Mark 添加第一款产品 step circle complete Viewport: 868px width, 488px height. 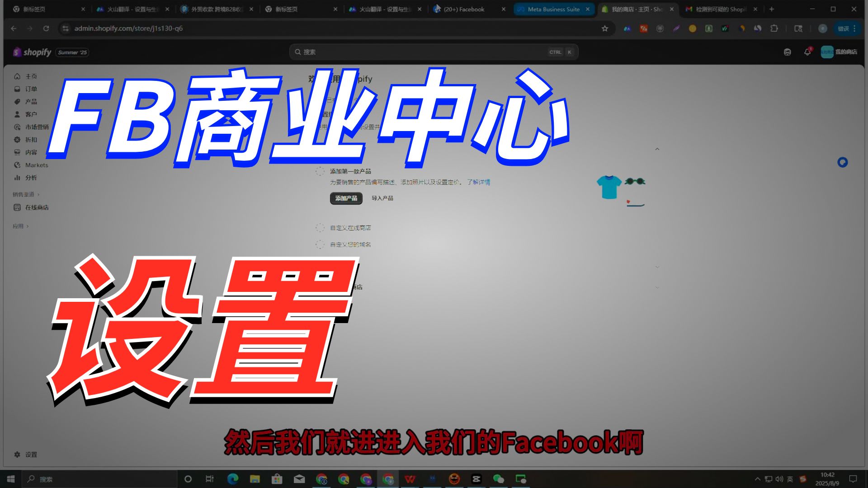pyautogui.click(x=320, y=171)
